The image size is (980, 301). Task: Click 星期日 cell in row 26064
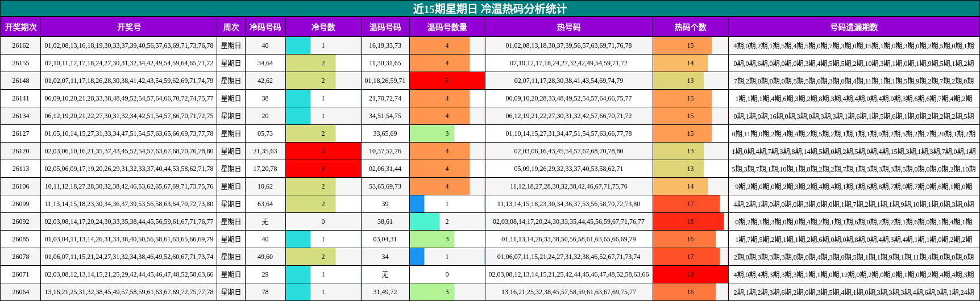tap(231, 292)
